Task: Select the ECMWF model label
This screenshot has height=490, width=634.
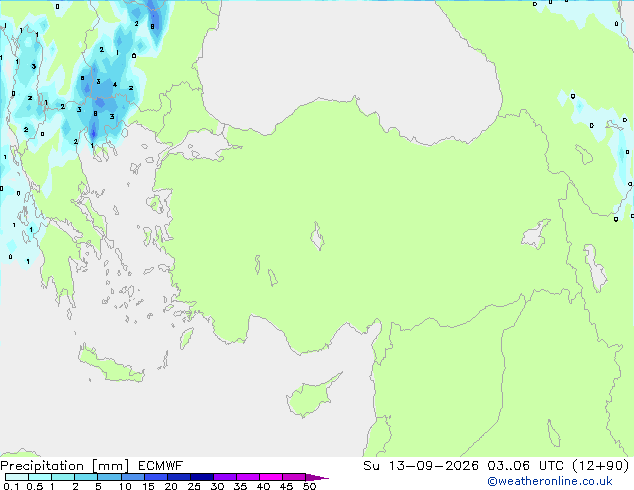Action: pos(161,466)
